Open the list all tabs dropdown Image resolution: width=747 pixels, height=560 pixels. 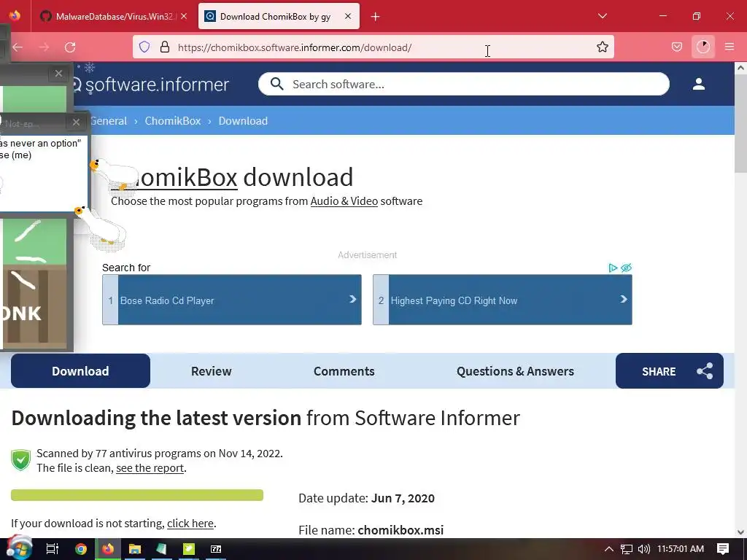point(602,16)
